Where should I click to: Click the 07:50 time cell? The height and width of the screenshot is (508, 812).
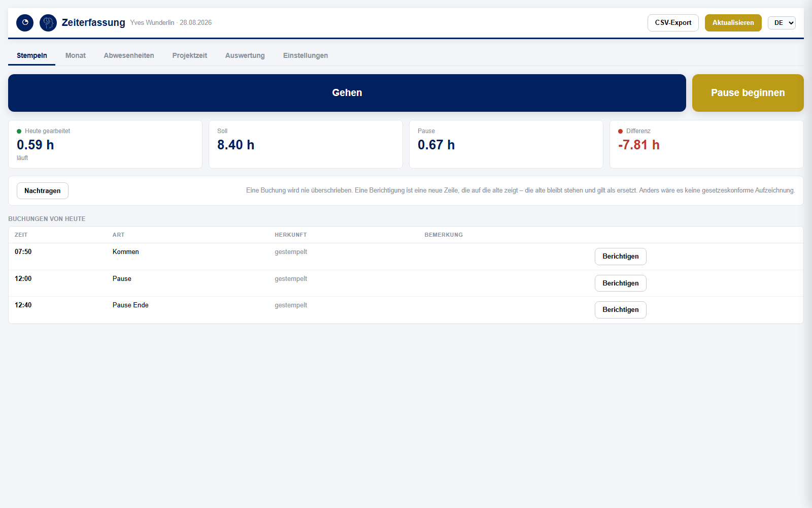[x=23, y=252]
